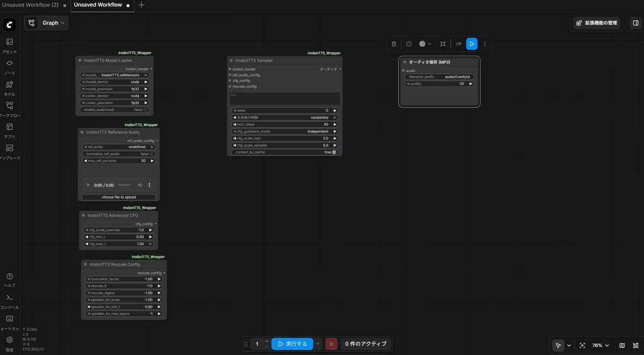Viewport: 644px width, 355px height.
Task: Click the filename_prefix field audio/ComfyUI
Action: point(440,77)
